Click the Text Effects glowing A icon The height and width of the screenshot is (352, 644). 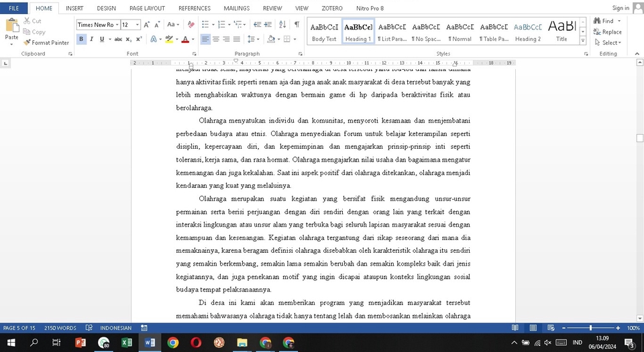154,39
